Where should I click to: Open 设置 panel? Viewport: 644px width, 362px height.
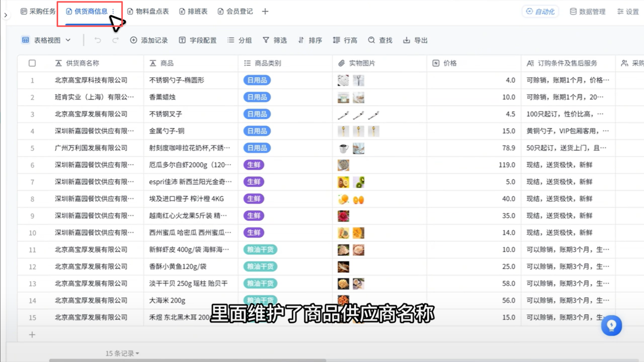[x=628, y=11]
